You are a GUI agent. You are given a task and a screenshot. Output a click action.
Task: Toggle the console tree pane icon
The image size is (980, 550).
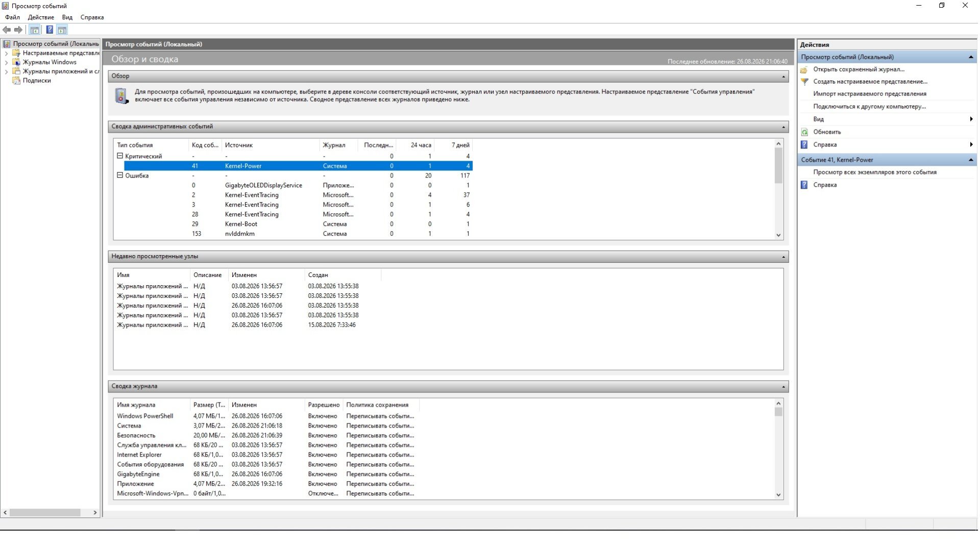(x=34, y=30)
